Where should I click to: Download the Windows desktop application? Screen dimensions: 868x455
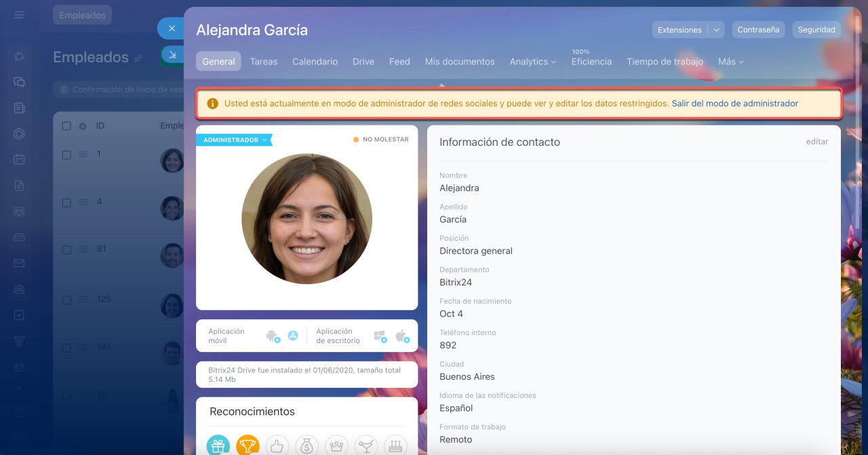[380, 336]
